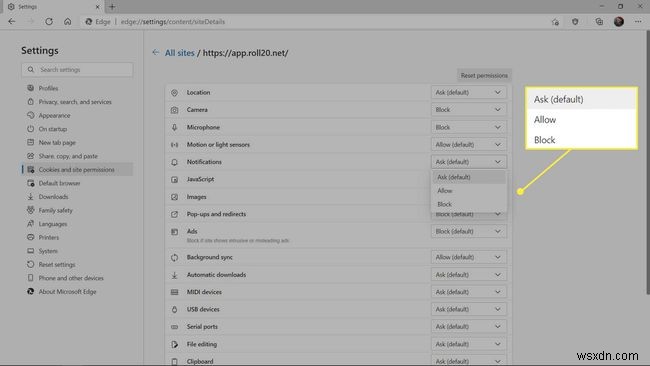Open Default browser settings
This screenshot has height=366, width=650.
77,183
